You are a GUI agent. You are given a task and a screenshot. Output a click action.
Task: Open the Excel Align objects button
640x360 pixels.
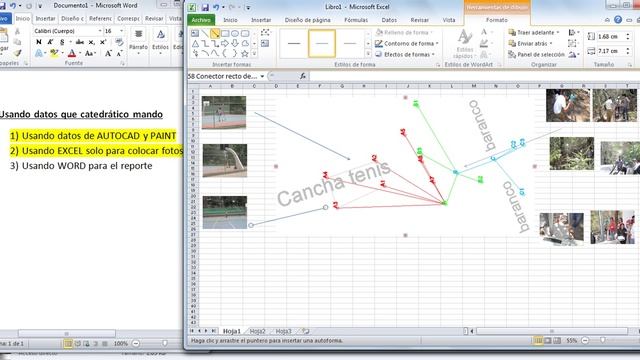coord(573,32)
